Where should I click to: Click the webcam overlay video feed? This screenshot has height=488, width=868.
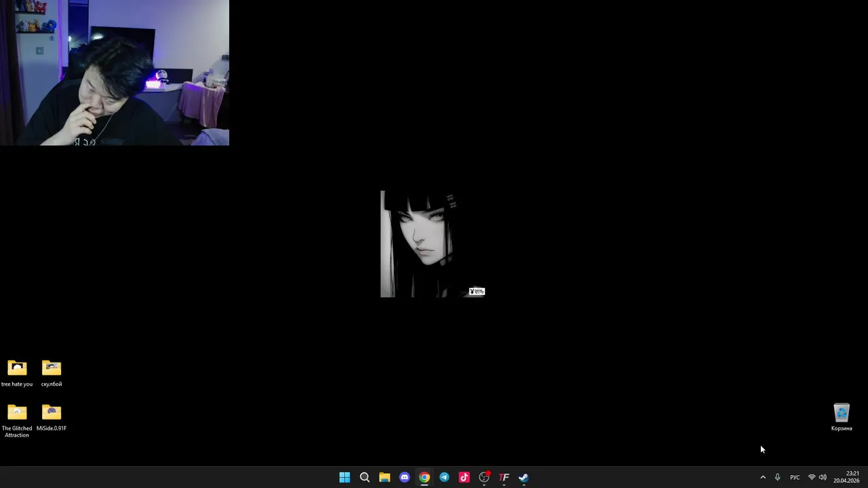click(115, 73)
